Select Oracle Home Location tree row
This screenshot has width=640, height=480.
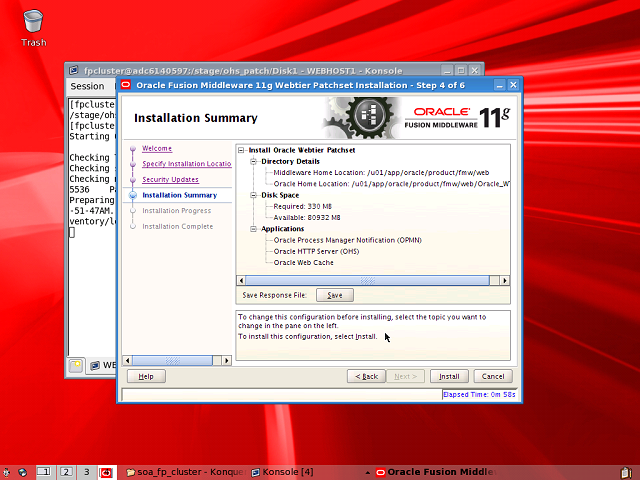tap(391, 184)
